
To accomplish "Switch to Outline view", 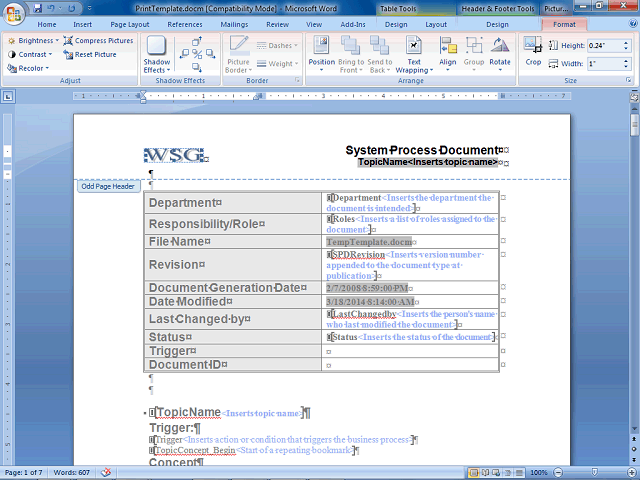I will (508, 473).
